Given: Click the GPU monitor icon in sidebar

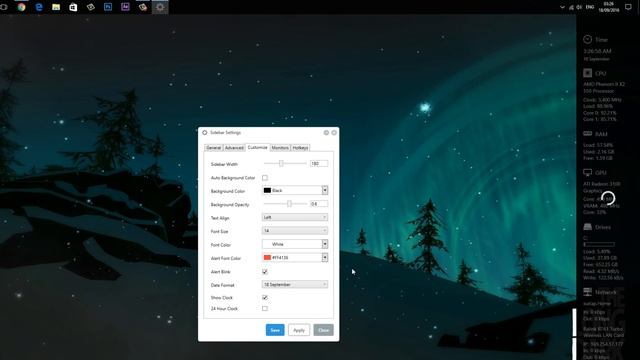Looking at the screenshot, I should point(587,172).
